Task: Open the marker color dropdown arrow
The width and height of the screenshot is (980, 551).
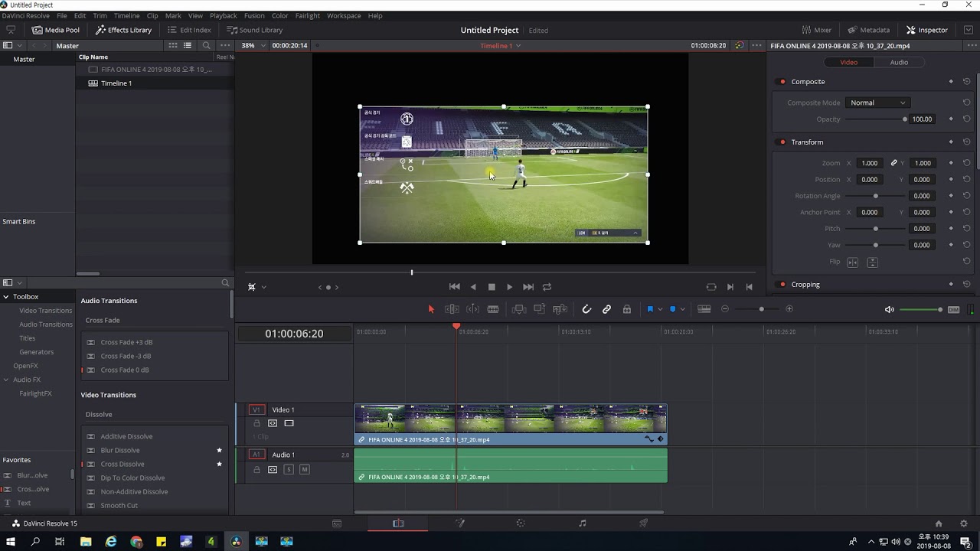Action: tap(683, 309)
